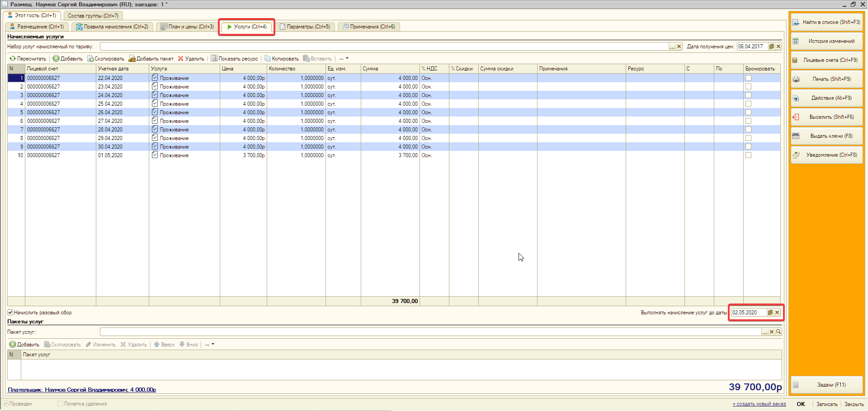This screenshot has width=868, height=411.
Task: Click Найти в списке (Shift+F3) button
Action: tap(826, 22)
